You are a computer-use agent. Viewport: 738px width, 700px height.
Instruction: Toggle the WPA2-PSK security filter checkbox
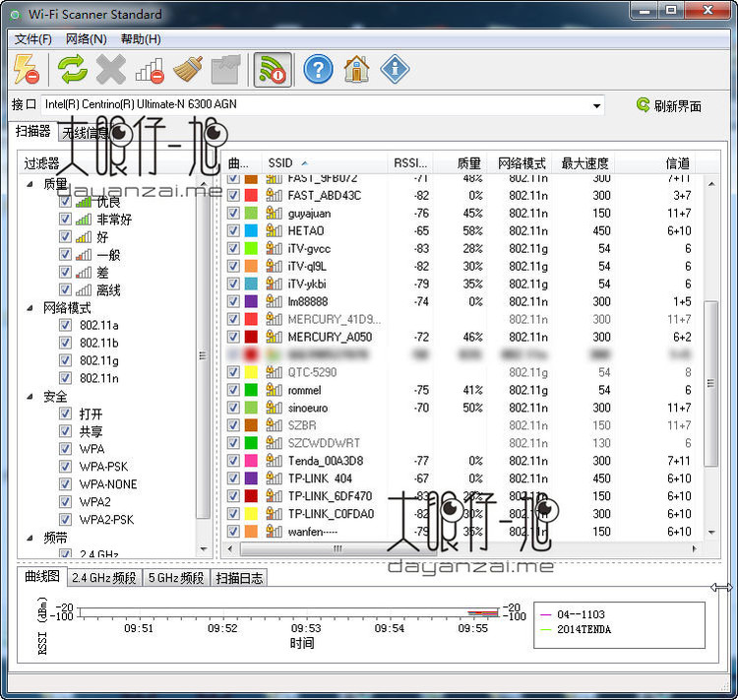pyautogui.click(x=65, y=519)
